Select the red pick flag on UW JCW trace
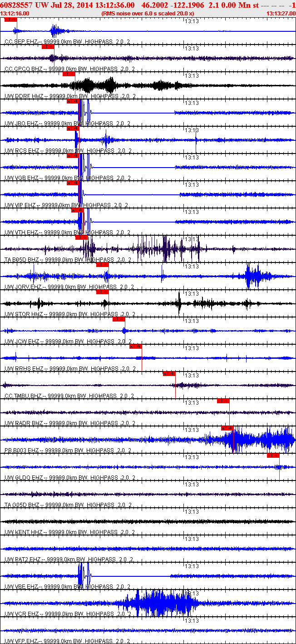Screen dimensions: 296x644 119,319
